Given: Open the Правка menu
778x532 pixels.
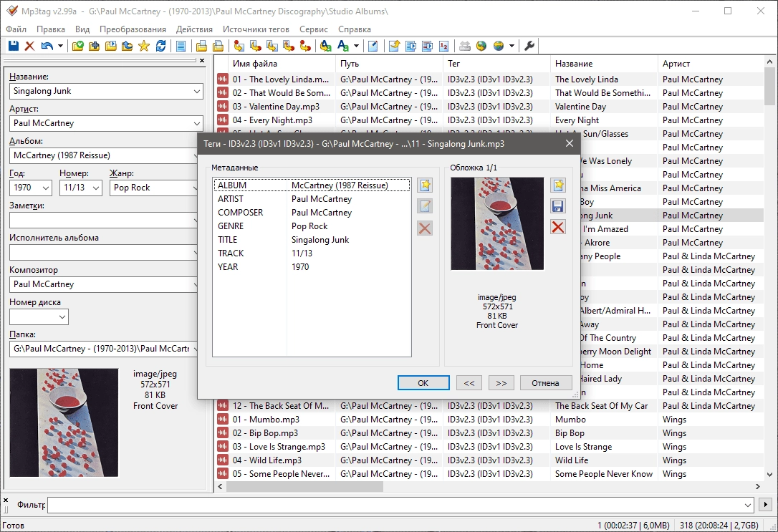Looking at the screenshot, I should tap(51, 29).
